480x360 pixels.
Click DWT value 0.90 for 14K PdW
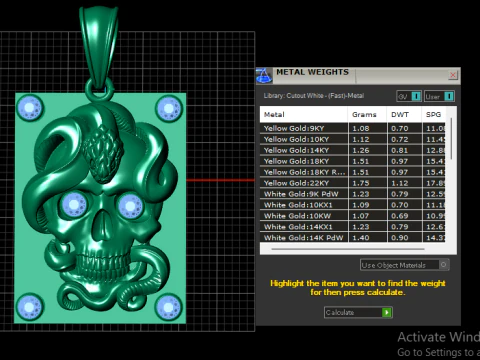pos(399,238)
